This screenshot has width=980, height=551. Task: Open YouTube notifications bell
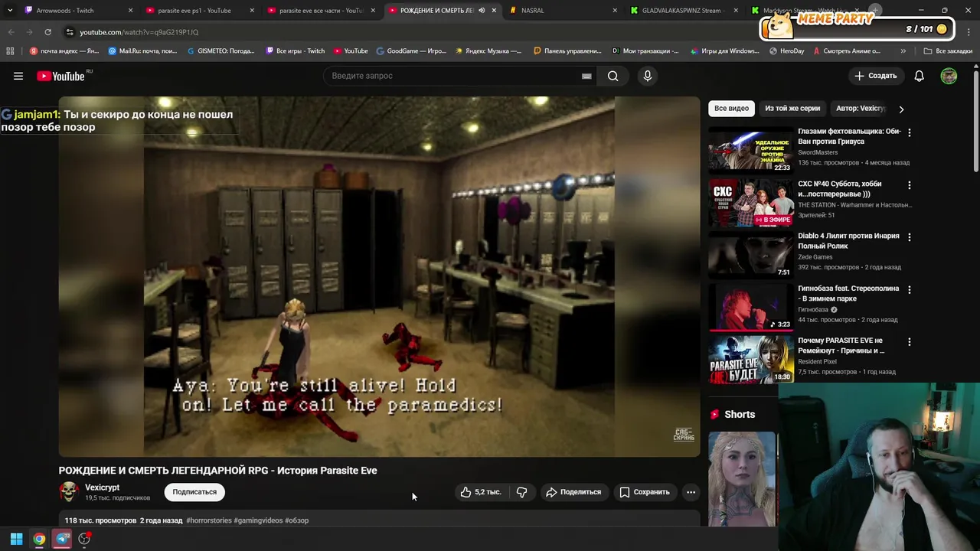[919, 76]
